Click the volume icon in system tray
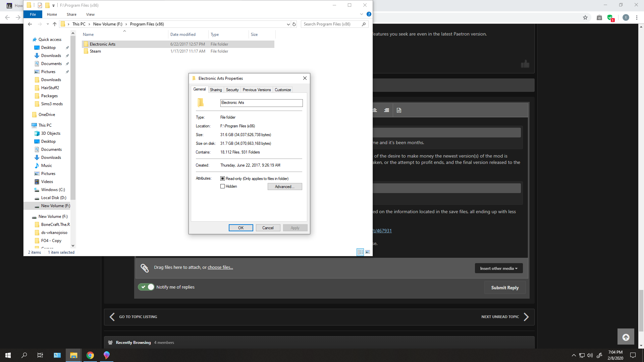The width and height of the screenshot is (644, 362). [x=590, y=355]
